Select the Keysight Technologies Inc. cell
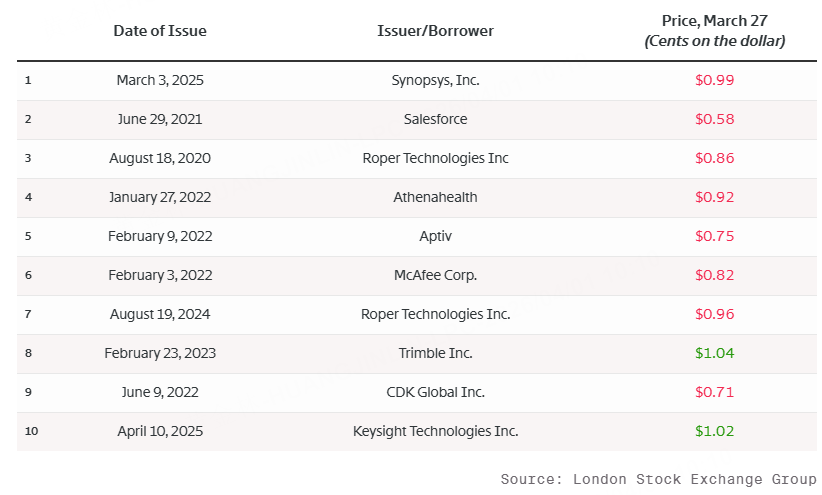 435,431
